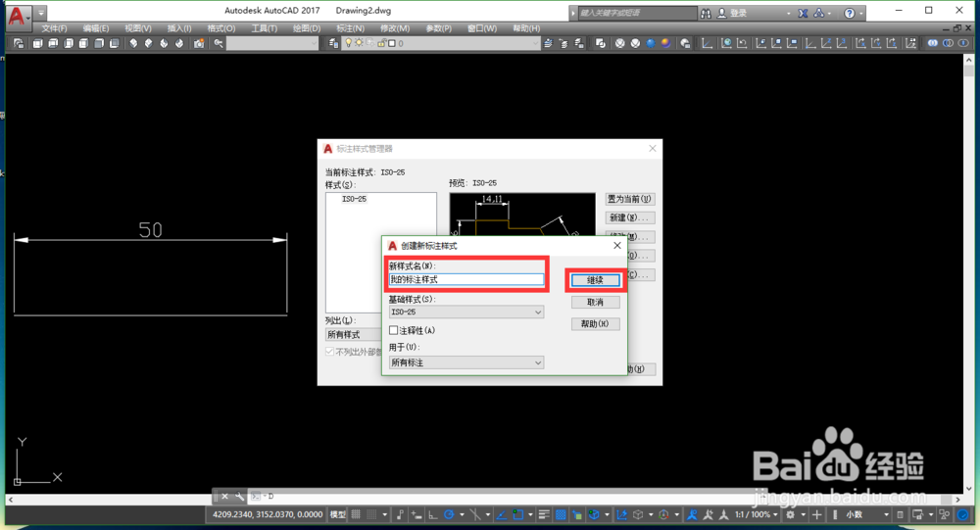Open the 编辑(E) menu
980x530 pixels.
(95, 28)
